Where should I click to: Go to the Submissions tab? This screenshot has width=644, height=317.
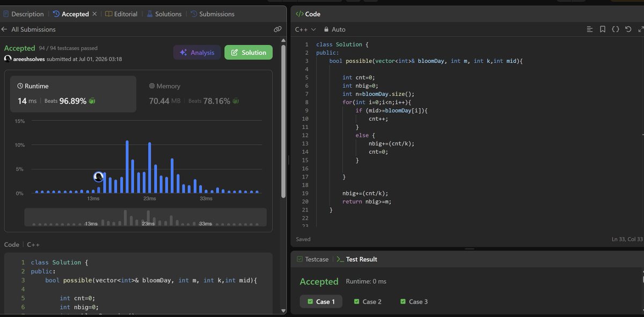pos(213,14)
